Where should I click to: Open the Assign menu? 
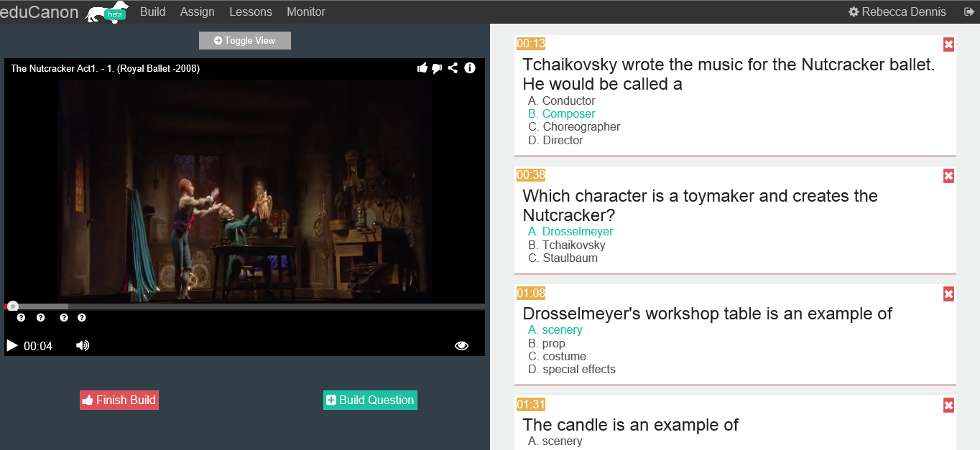pos(198,11)
